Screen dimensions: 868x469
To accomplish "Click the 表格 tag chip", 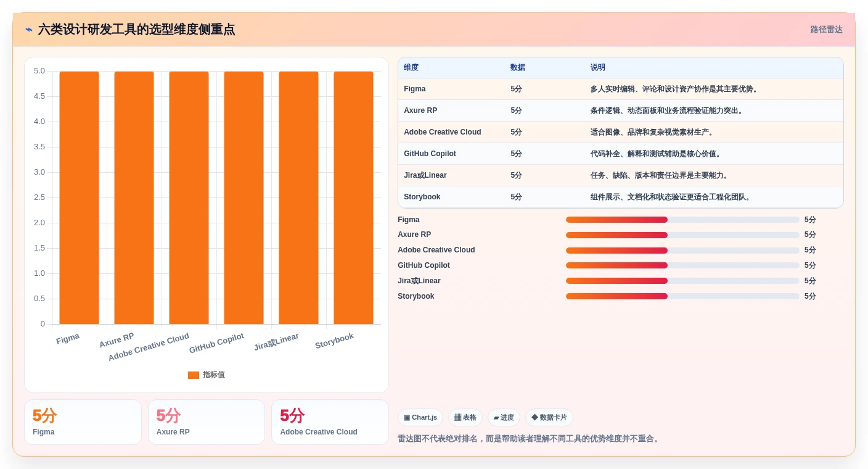I will pos(465,418).
